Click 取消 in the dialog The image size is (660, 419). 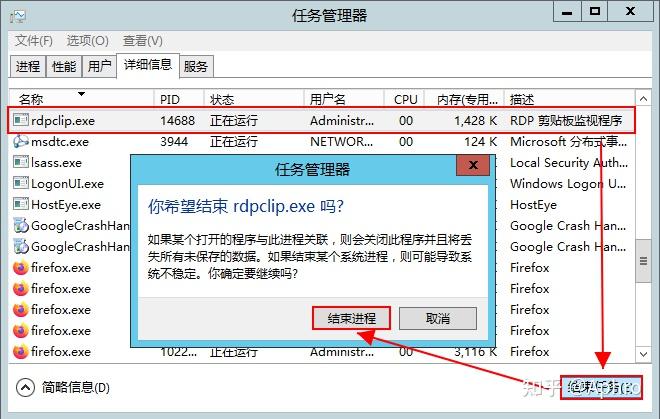tap(438, 318)
